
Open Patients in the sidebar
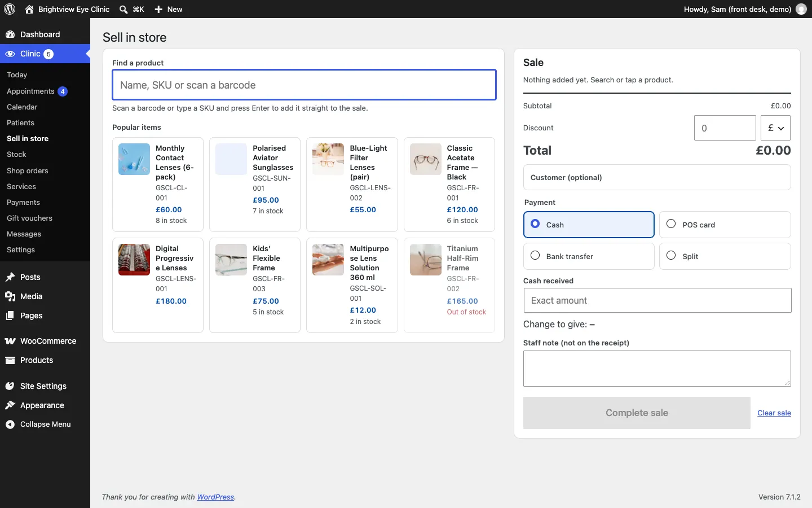click(20, 123)
